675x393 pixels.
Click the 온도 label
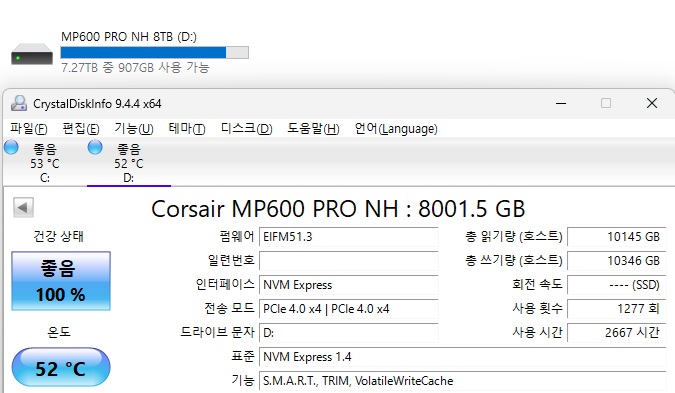click(x=59, y=332)
